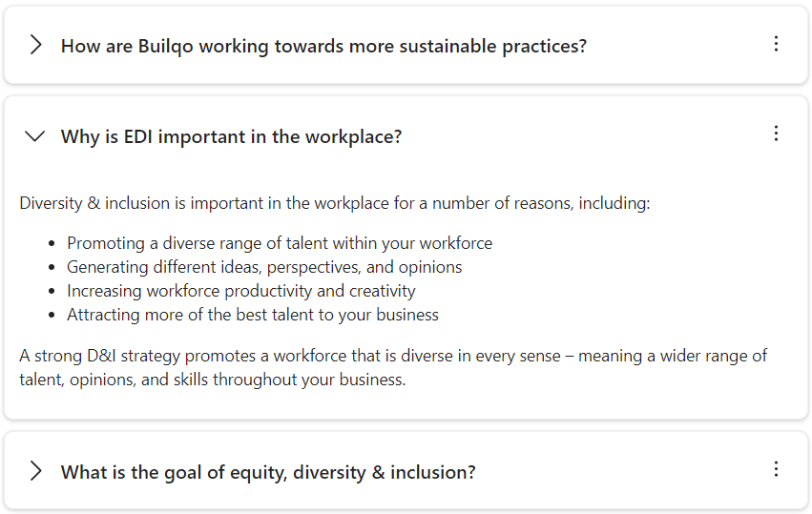Expand the Builqo sustainable practices question
The image size is (812, 514).
tap(35, 45)
